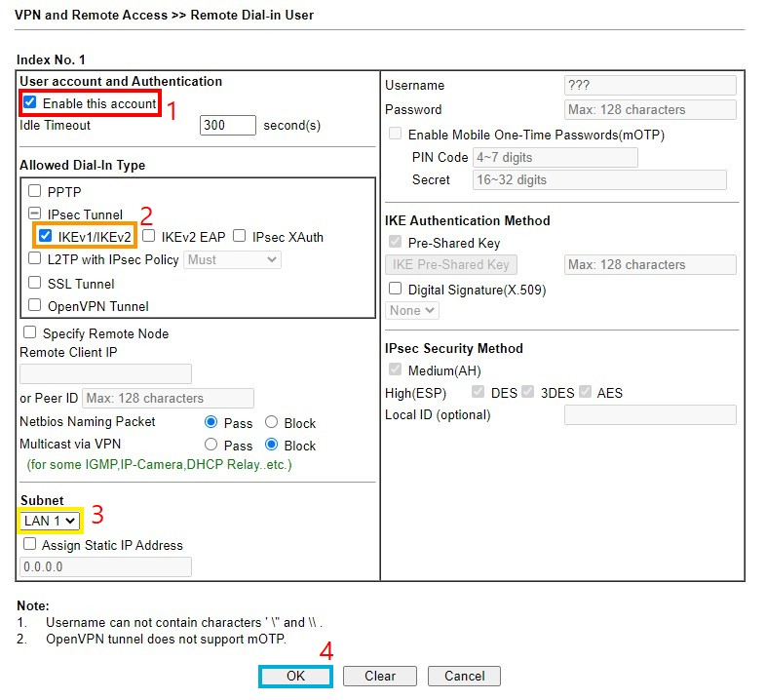The image size is (766, 700).
Task: Click the OK button
Action: (x=295, y=676)
